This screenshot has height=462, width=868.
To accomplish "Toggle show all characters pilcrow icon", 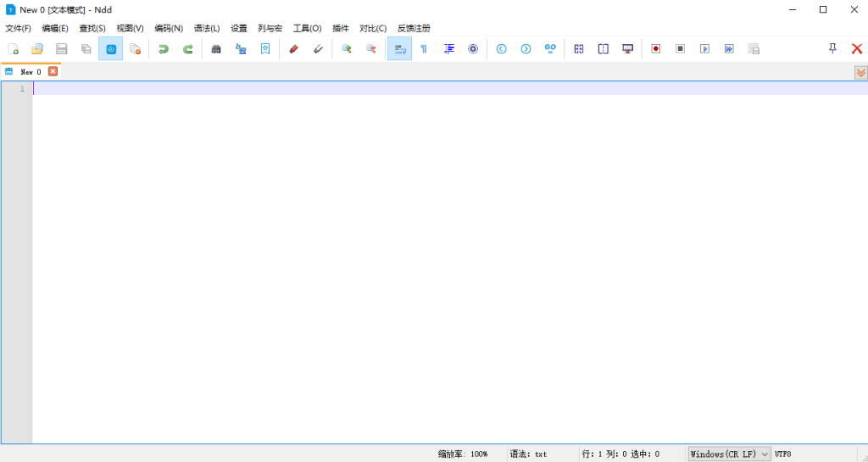I will [x=424, y=48].
